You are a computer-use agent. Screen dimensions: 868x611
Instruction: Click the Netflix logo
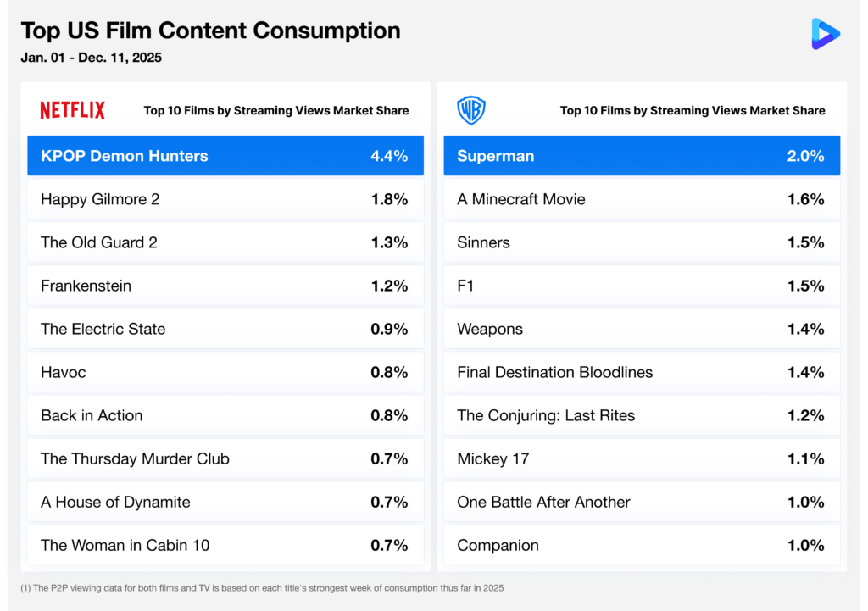73,110
